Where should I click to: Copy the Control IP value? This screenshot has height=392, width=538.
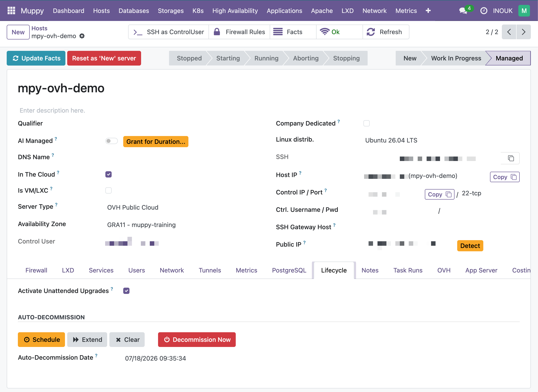pyautogui.click(x=439, y=194)
